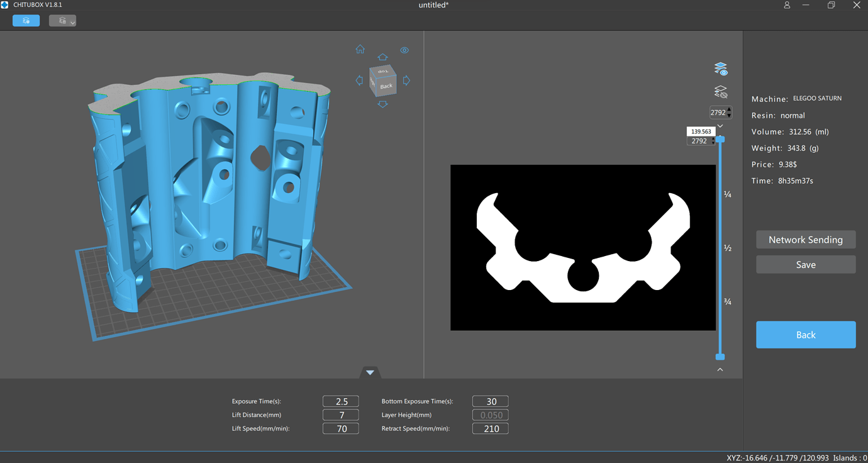Click the down rotation arrow below the orientation cube
This screenshot has width=868, height=463.
382,104
